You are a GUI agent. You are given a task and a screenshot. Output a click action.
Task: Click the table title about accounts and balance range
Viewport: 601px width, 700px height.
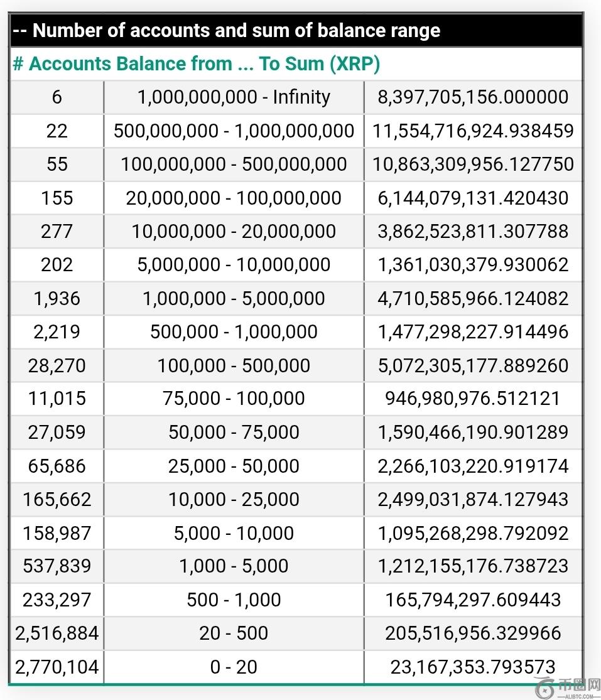tap(227, 30)
